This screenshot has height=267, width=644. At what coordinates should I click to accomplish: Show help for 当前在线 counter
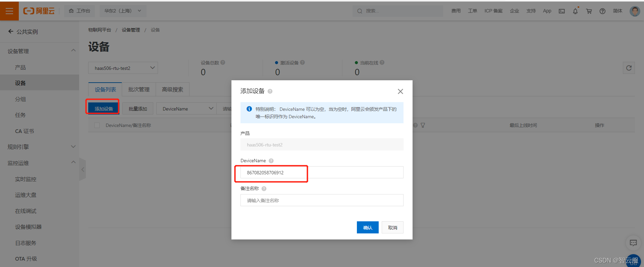click(x=382, y=62)
